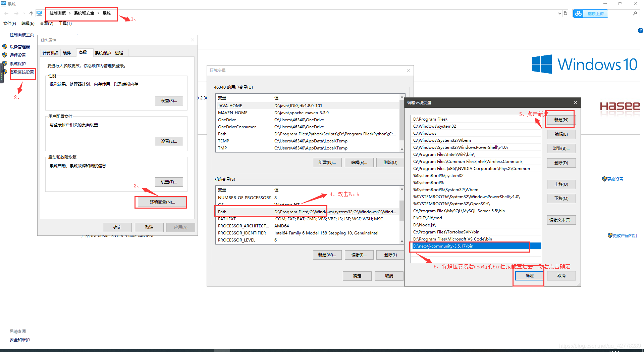Screen dimensions: 644x352
Task: Click 取消 in 系统属性 dialog
Action: (x=149, y=227)
